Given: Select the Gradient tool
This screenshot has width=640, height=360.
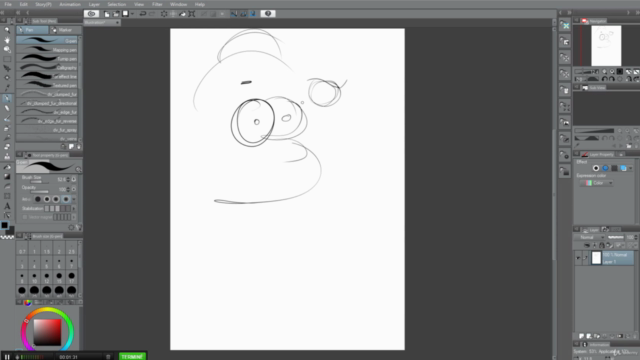Looking at the screenshot, I should (x=7, y=177).
